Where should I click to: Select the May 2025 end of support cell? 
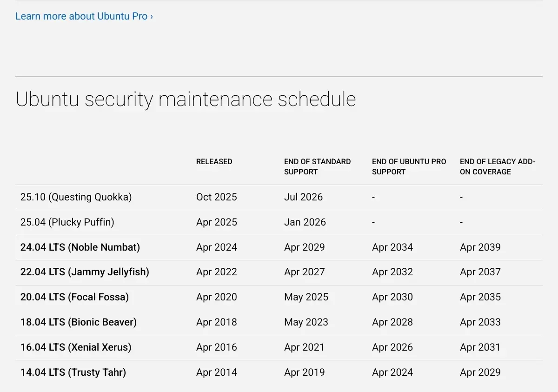[x=306, y=297]
